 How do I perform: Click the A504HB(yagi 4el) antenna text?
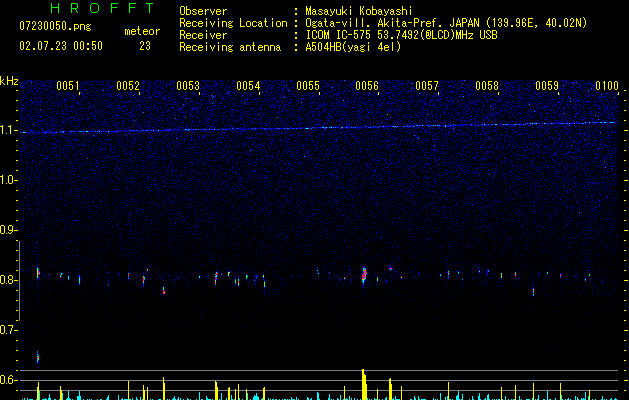353,47
